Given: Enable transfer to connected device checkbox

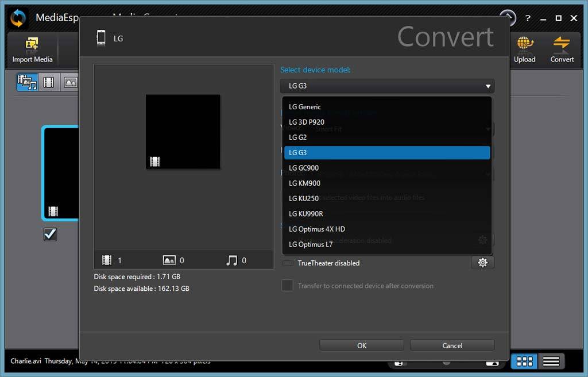Looking at the screenshot, I should 287,286.
